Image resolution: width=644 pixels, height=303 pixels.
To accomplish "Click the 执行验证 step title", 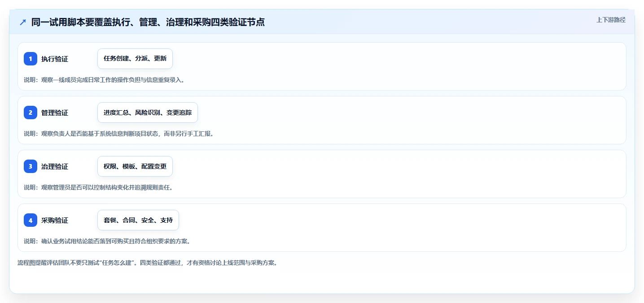I will [55, 59].
